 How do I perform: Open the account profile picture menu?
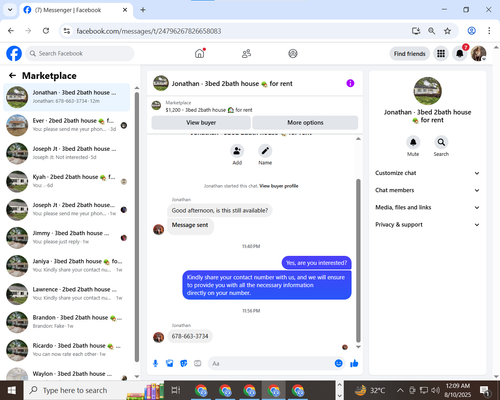pyautogui.click(x=478, y=53)
